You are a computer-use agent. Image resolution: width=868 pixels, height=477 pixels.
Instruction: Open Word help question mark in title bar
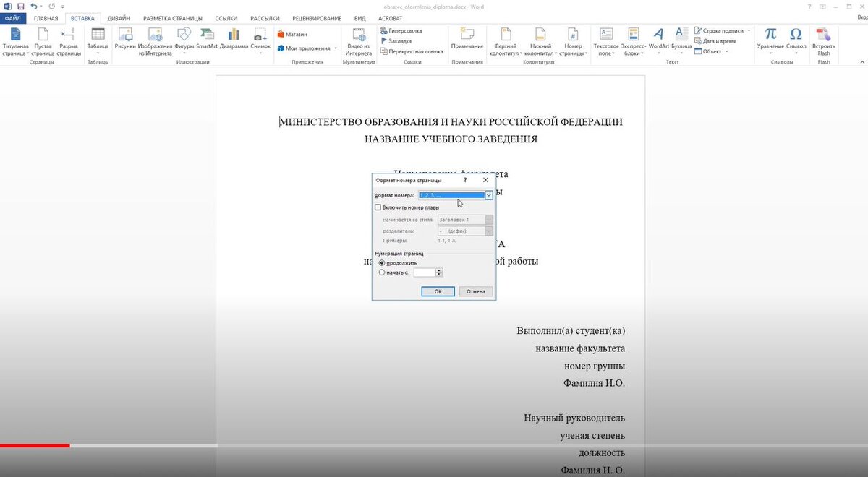coord(809,6)
